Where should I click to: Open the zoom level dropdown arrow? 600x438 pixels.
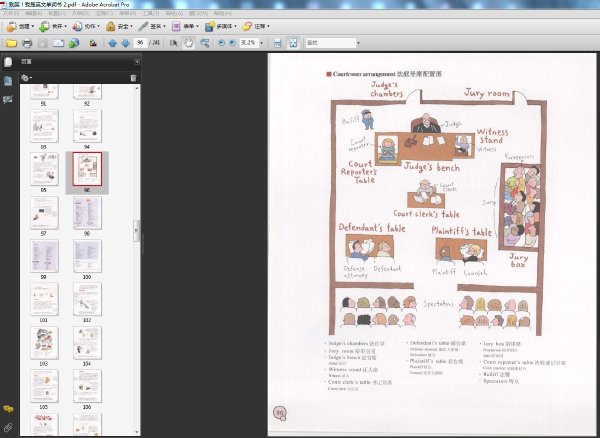[262, 43]
